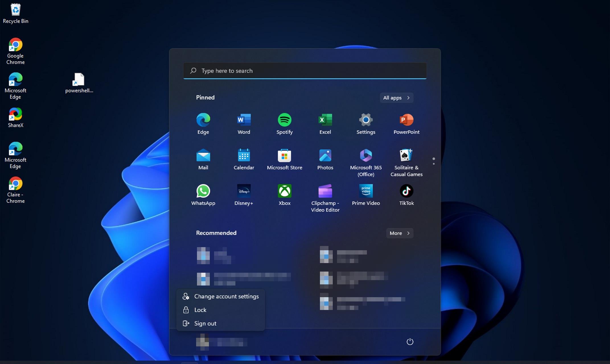Choose Sign out in account menu
Image resolution: width=610 pixels, height=364 pixels.
coord(221,323)
